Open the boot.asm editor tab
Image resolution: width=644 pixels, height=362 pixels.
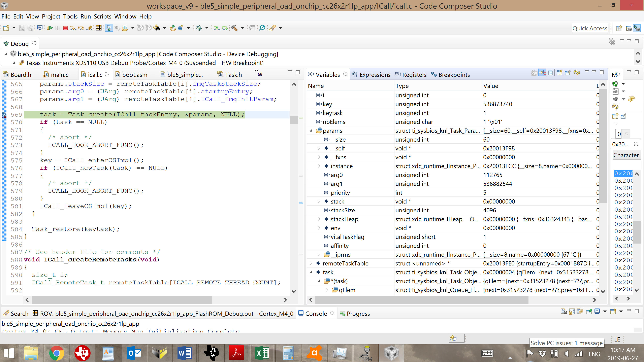(131, 74)
